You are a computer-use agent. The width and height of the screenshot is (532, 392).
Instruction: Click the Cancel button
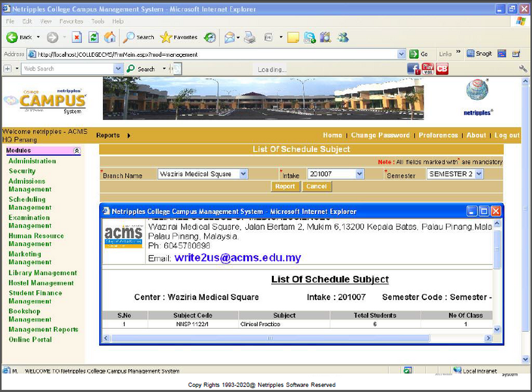pos(317,187)
